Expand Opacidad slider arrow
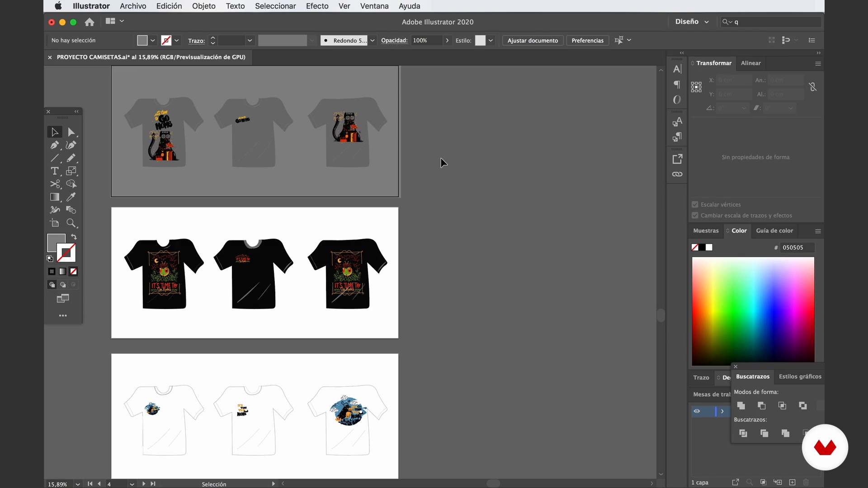 447,40
